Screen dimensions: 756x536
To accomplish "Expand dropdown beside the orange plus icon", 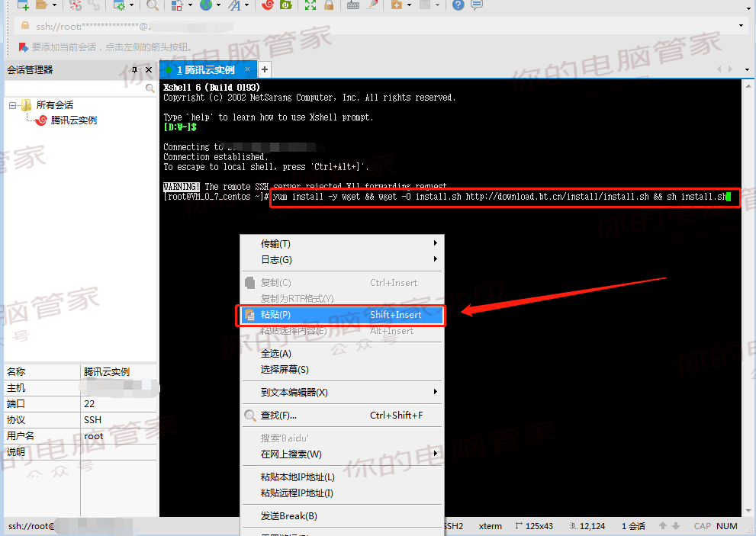I will click(x=409, y=5).
